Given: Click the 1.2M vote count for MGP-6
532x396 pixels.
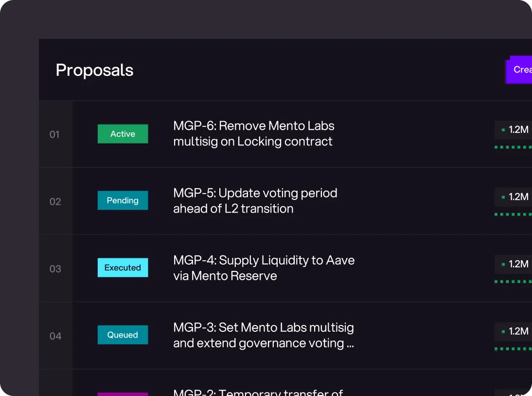Looking at the screenshot, I should coord(520,130).
